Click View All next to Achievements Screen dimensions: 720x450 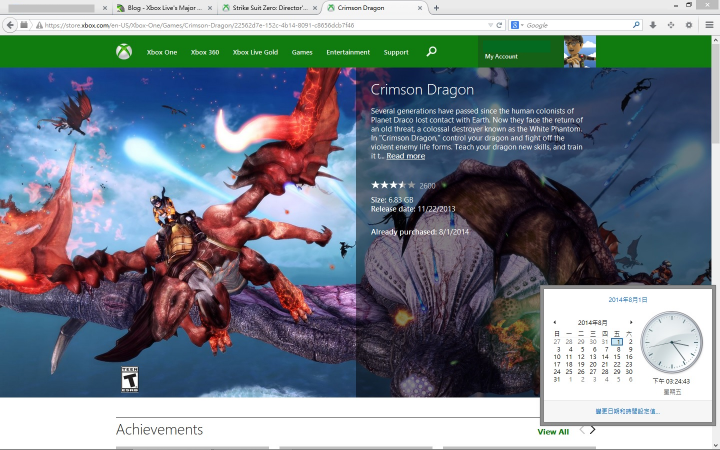(x=553, y=432)
